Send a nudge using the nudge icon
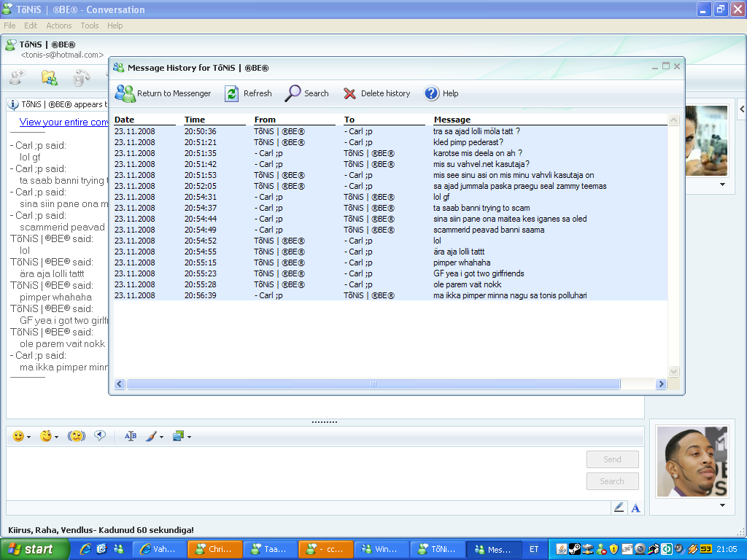Screen dimensions: 747x560 [x=76, y=436]
